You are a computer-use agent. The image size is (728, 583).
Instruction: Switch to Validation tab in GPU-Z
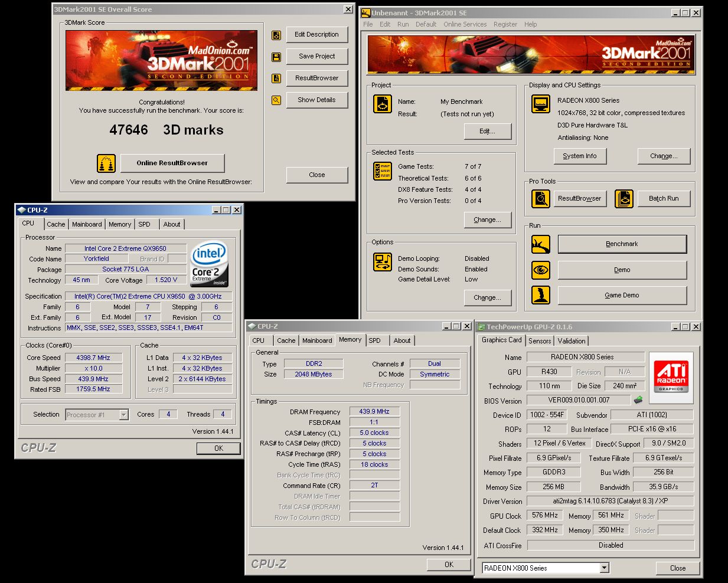coord(572,341)
